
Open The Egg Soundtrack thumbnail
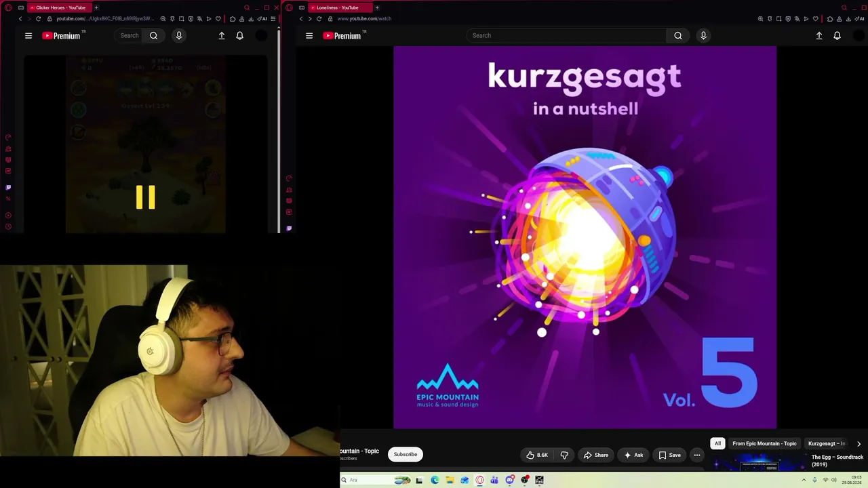758,463
